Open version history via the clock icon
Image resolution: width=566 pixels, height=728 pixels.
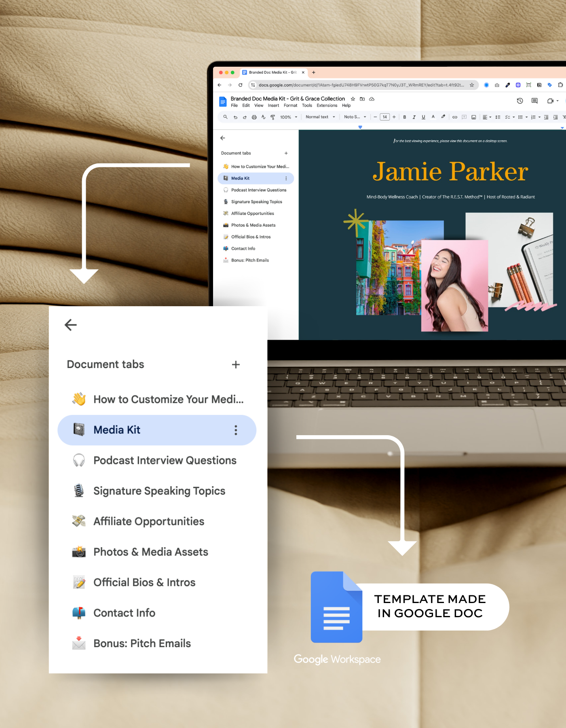tap(520, 101)
